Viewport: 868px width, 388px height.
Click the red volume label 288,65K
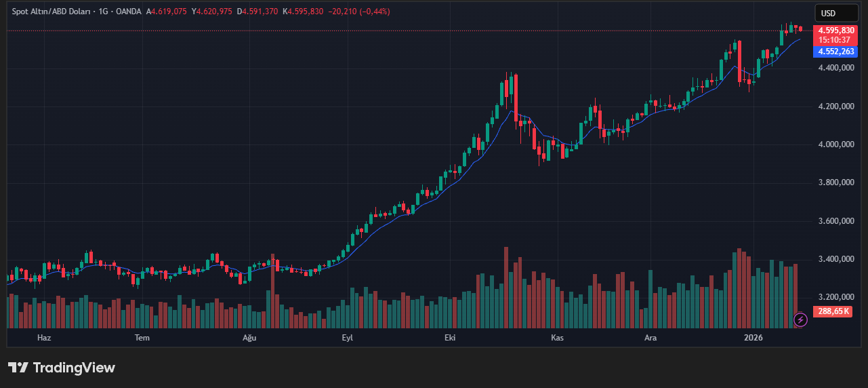[833, 311]
